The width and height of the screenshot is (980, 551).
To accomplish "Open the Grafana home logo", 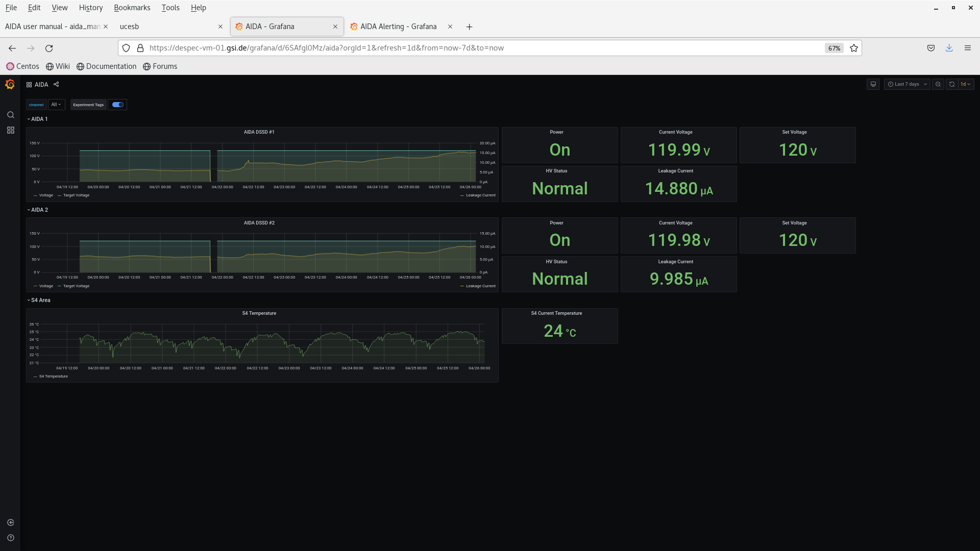I will tap(10, 84).
